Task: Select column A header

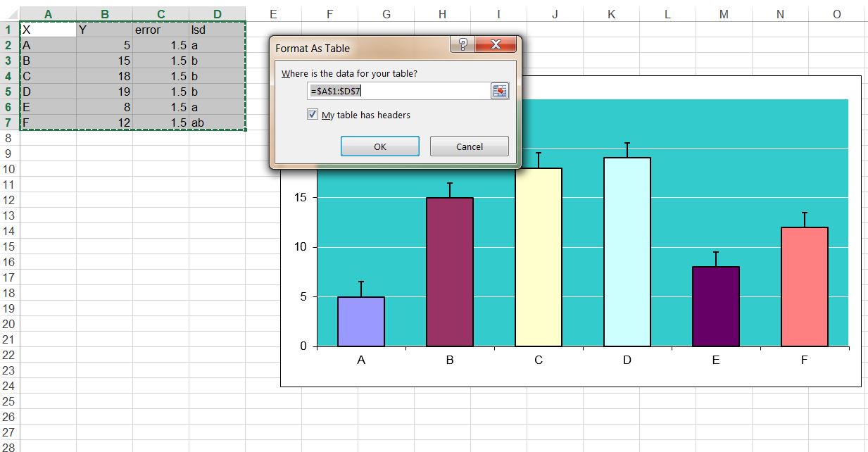Action: pyautogui.click(x=48, y=13)
